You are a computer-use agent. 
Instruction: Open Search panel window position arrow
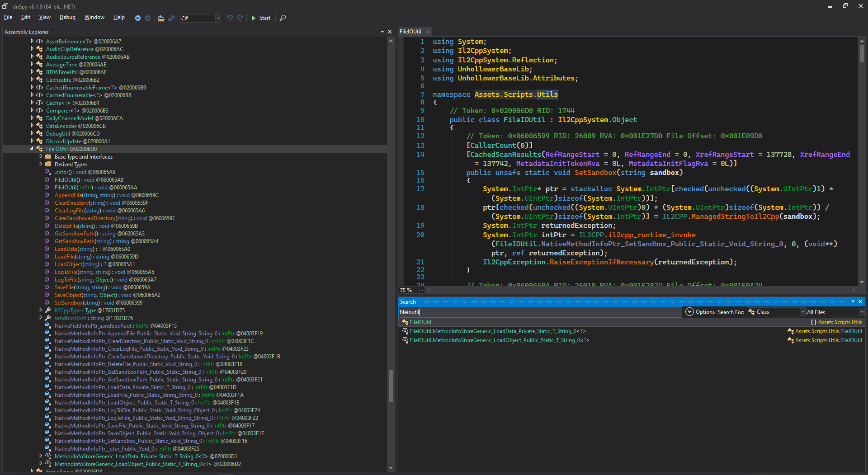(853, 301)
